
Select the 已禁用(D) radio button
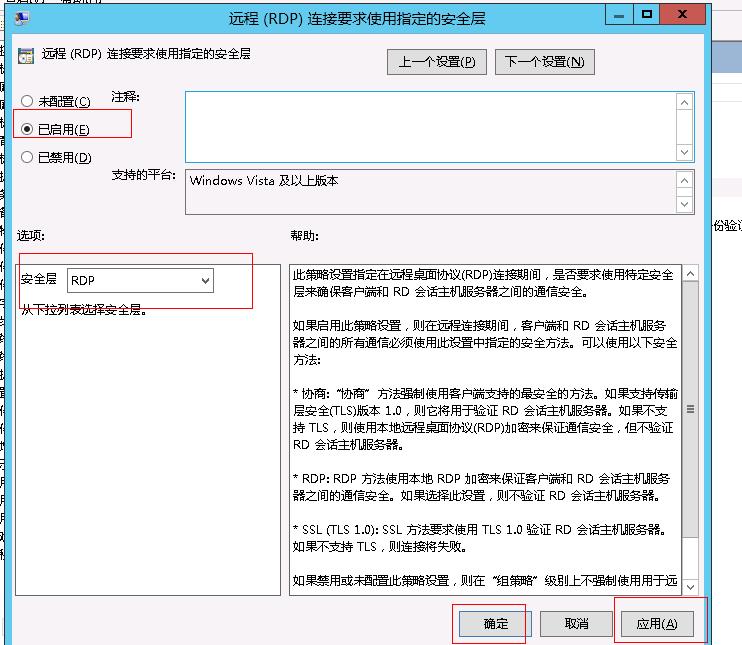point(27,157)
